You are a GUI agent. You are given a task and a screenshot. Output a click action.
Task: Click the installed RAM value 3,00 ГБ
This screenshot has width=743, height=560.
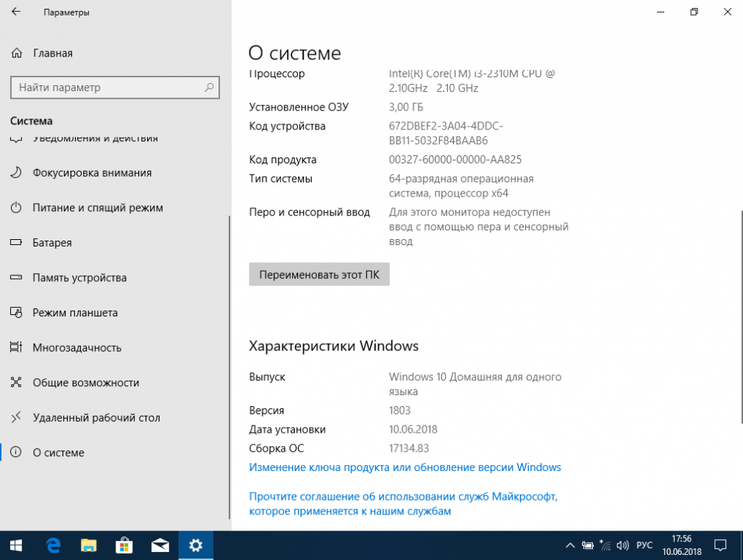tap(405, 107)
